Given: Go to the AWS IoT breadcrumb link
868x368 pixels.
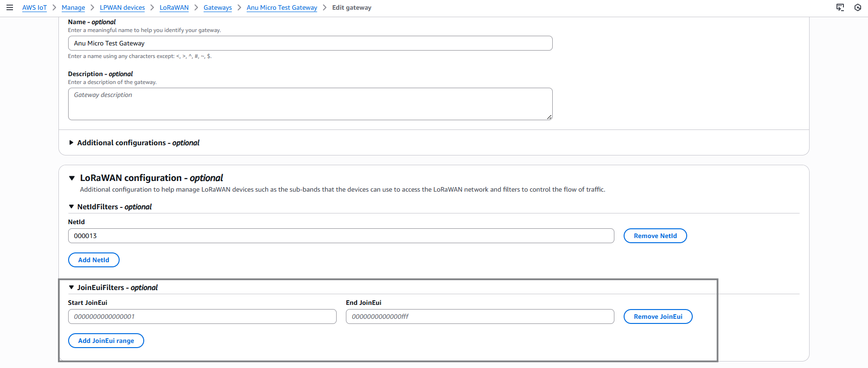Looking at the screenshot, I should (x=34, y=7).
